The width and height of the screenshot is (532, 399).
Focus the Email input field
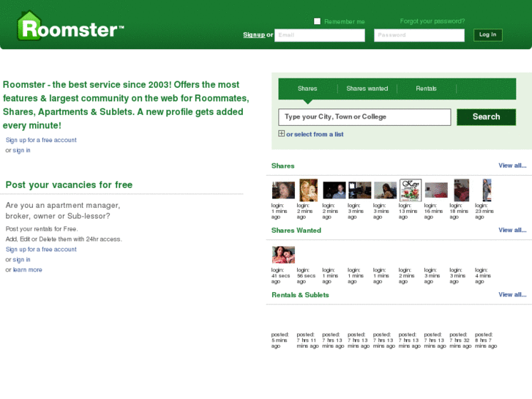(x=320, y=35)
